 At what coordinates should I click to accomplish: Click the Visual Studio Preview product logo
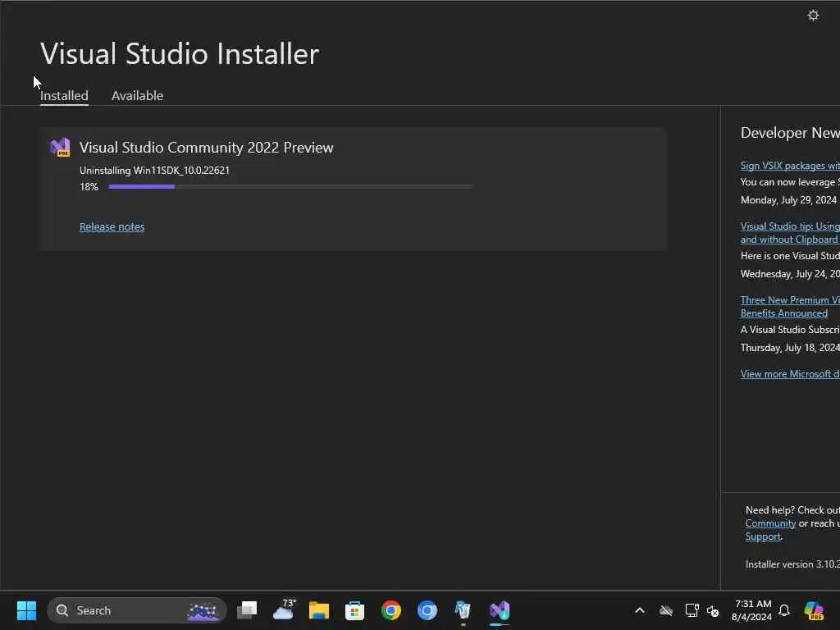click(x=60, y=147)
